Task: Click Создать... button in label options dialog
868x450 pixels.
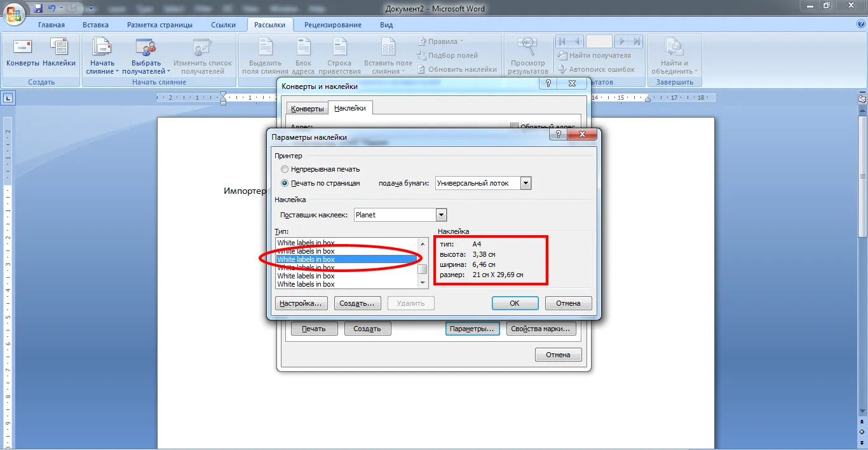Action: tap(357, 303)
